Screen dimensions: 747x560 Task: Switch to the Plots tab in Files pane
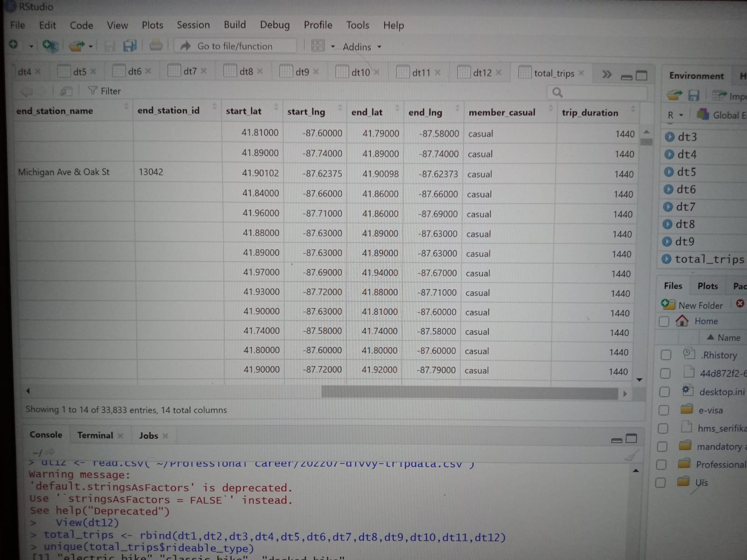(x=707, y=286)
